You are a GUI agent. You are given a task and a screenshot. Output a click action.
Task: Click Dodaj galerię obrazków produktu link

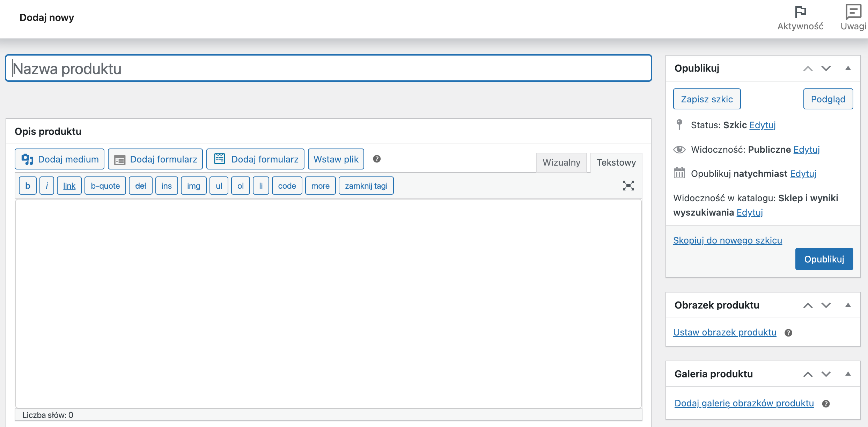click(744, 403)
